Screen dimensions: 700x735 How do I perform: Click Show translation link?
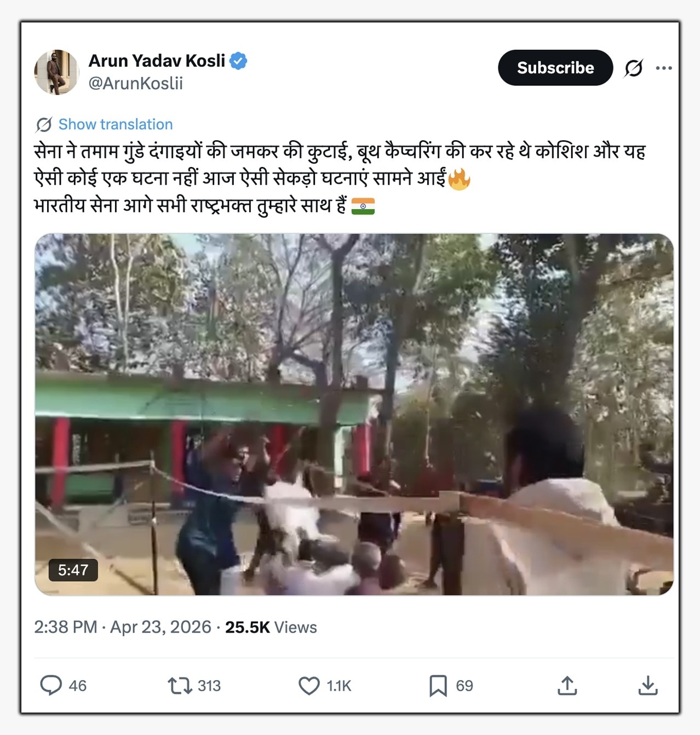tap(116, 124)
